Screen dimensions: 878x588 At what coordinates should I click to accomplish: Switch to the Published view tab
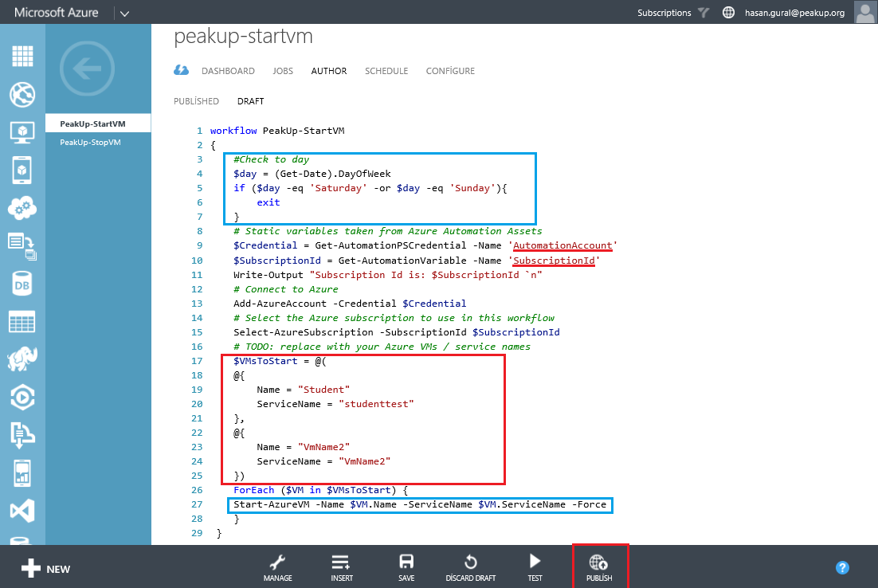click(x=196, y=101)
